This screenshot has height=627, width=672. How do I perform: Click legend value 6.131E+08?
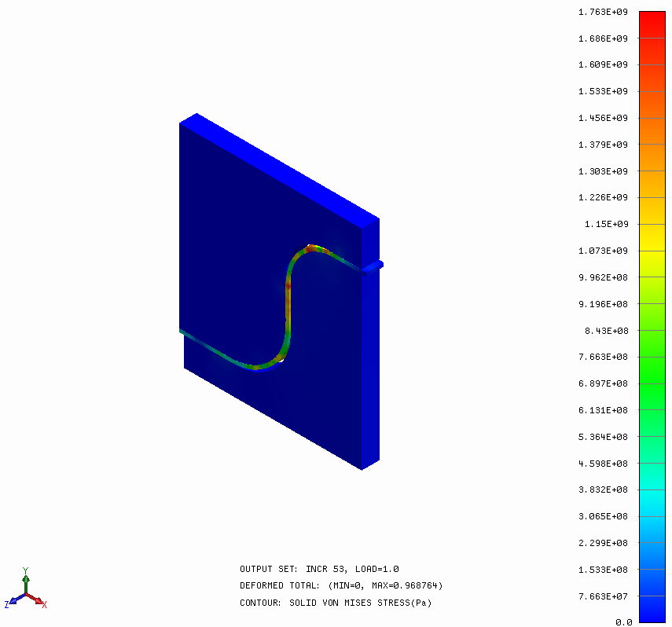tap(603, 410)
